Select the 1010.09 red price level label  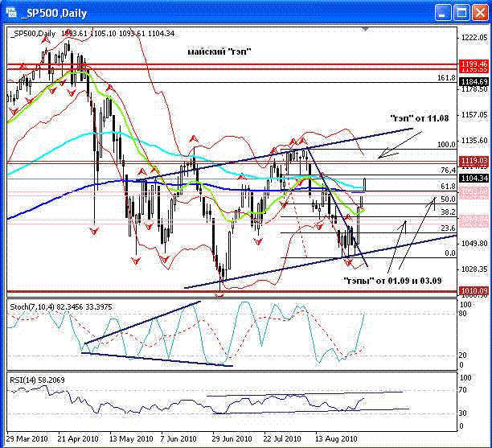pos(474,290)
